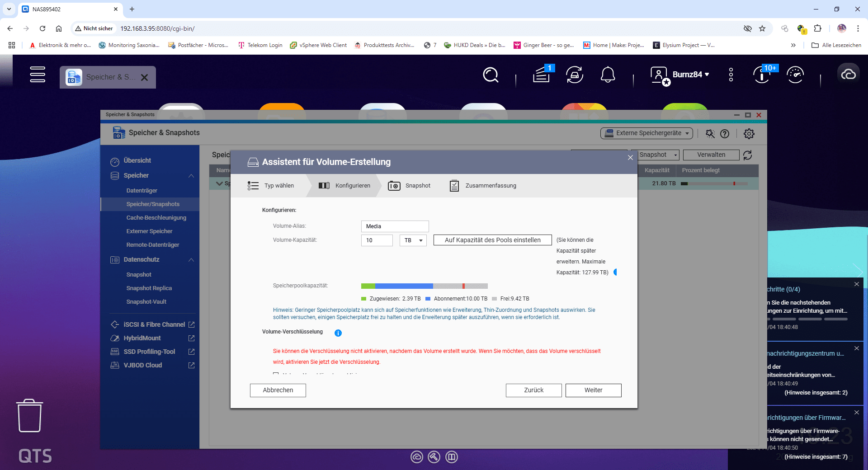Expand the storage pool row chevron
868x470 pixels.
pyautogui.click(x=220, y=183)
